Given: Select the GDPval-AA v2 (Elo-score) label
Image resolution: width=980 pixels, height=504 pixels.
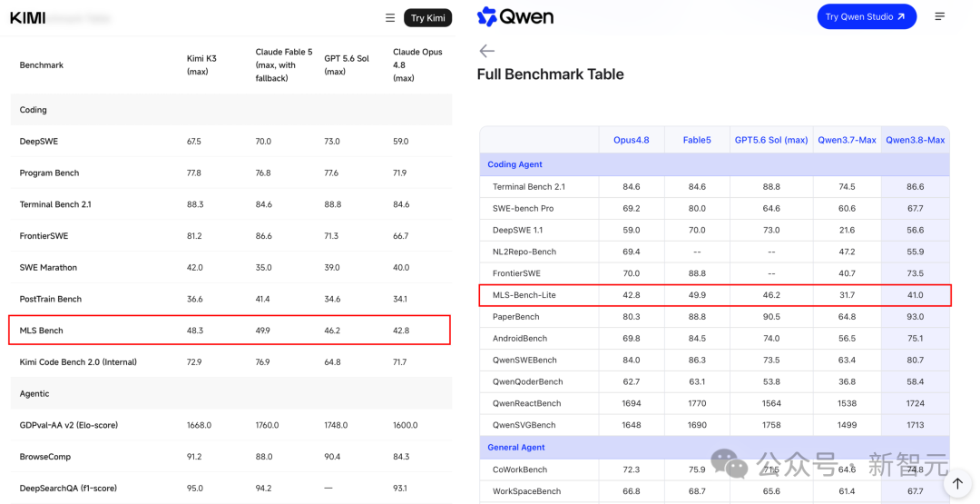Looking at the screenshot, I should [x=69, y=425].
